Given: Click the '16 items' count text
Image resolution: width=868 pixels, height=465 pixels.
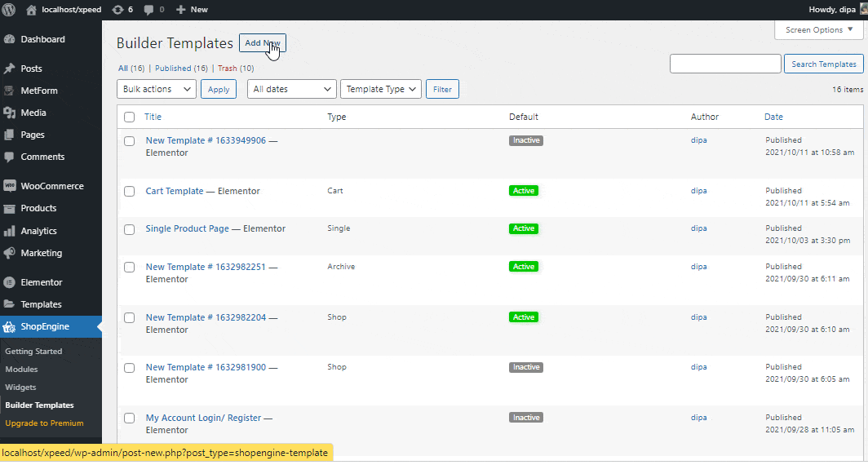Looking at the screenshot, I should point(848,89).
